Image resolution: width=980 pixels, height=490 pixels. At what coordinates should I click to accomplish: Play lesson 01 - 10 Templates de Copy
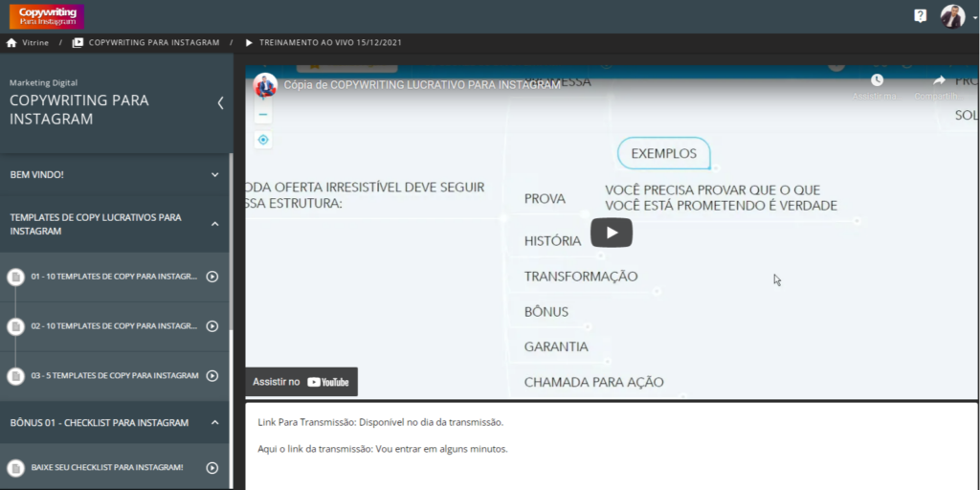212,277
